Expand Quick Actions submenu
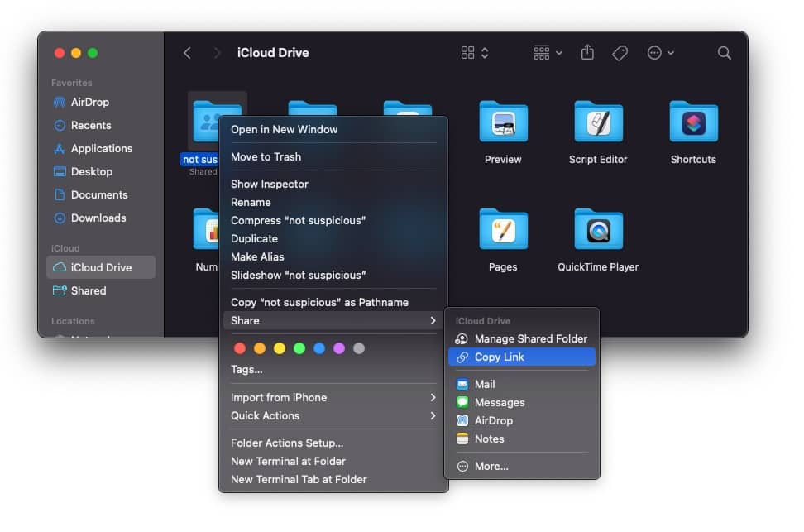The image size is (804, 532). tap(333, 416)
